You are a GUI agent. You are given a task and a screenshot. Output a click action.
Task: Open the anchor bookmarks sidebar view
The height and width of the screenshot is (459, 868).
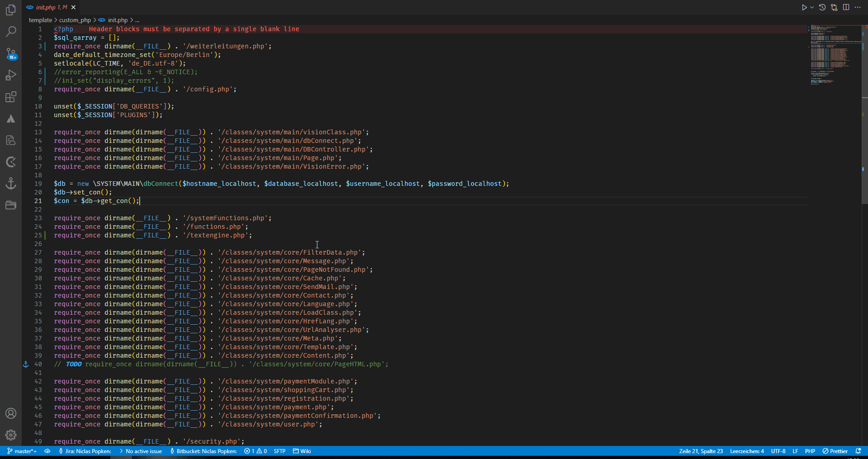[11, 184]
